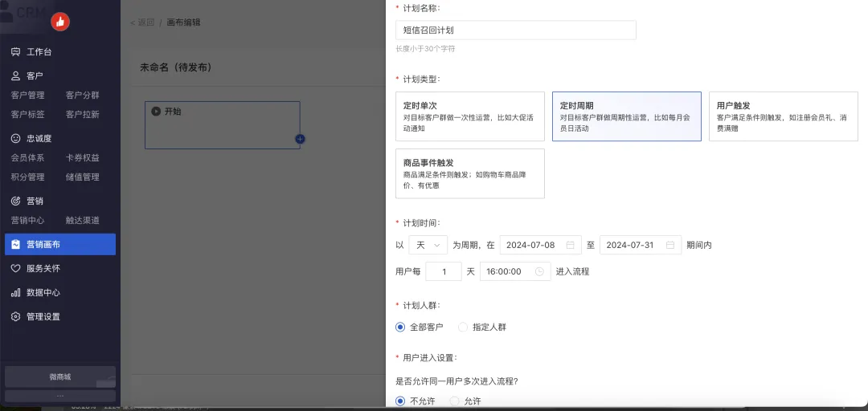This screenshot has height=411, width=868.
Task: Click the red thumbs-up logo icon
Action: 60,22
